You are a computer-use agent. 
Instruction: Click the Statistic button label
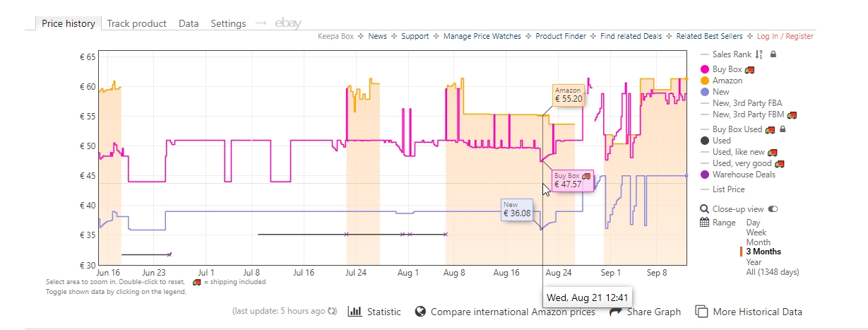[x=384, y=312]
